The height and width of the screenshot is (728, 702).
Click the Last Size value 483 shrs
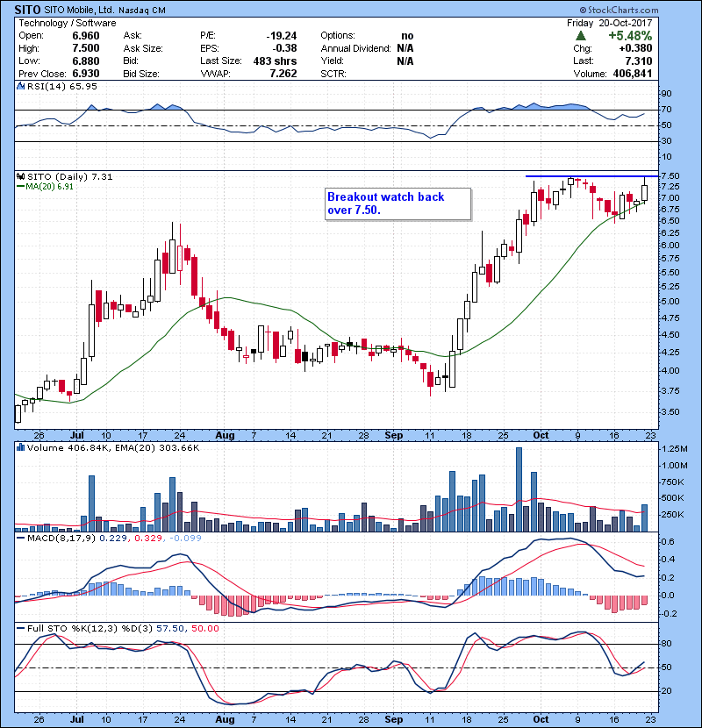pyautogui.click(x=275, y=61)
